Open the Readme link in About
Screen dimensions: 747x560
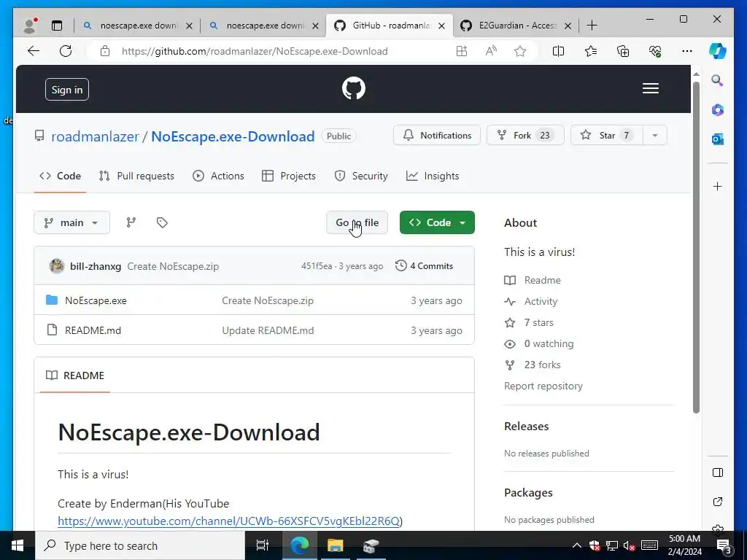(x=542, y=280)
